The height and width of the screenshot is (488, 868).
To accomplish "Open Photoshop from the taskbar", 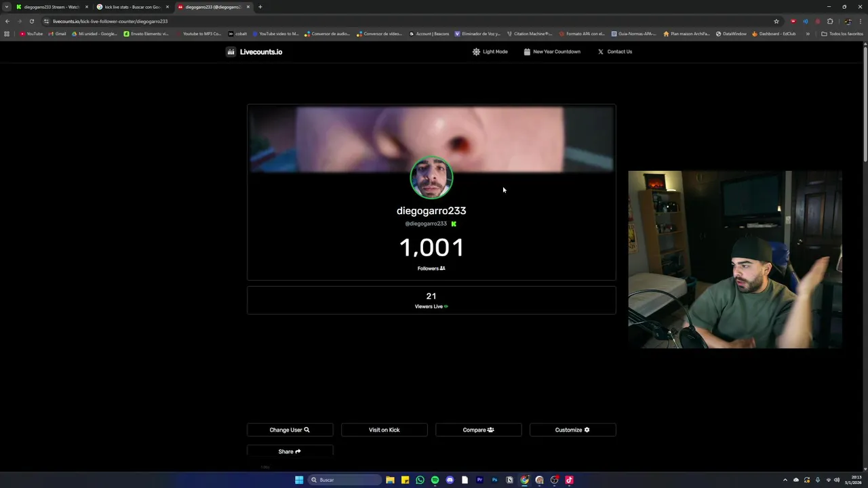I will [x=494, y=480].
